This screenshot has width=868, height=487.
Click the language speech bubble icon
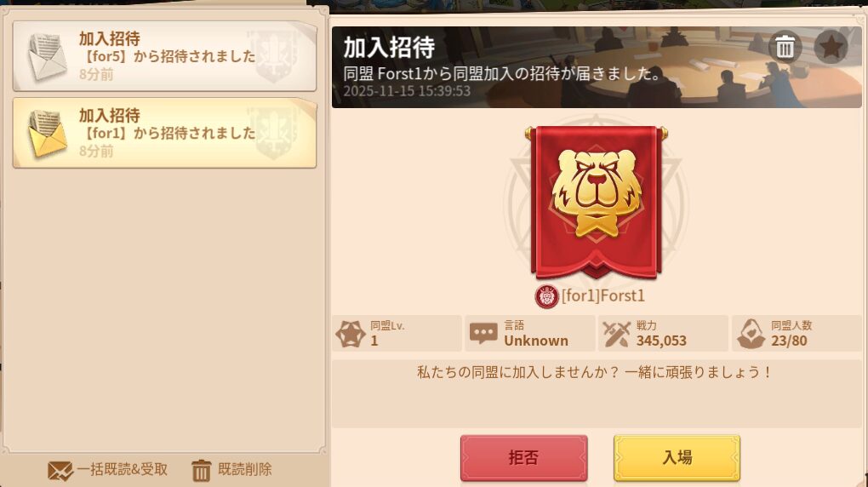[483, 334]
